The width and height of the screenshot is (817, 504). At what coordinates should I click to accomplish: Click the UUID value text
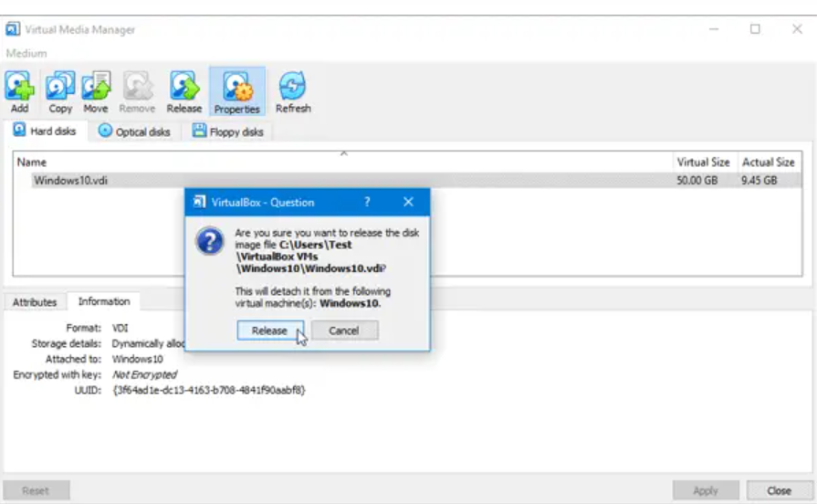click(x=209, y=390)
